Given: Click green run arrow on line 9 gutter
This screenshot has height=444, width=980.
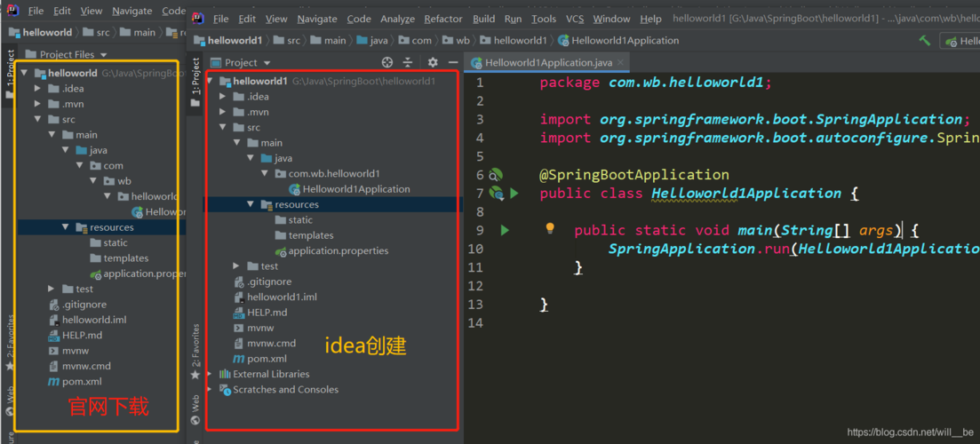Looking at the screenshot, I should 505,230.
